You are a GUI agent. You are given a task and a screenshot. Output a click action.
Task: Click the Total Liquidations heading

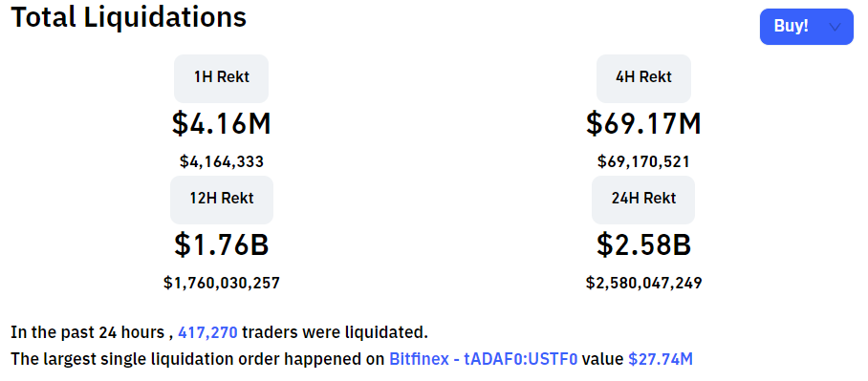click(128, 17)
